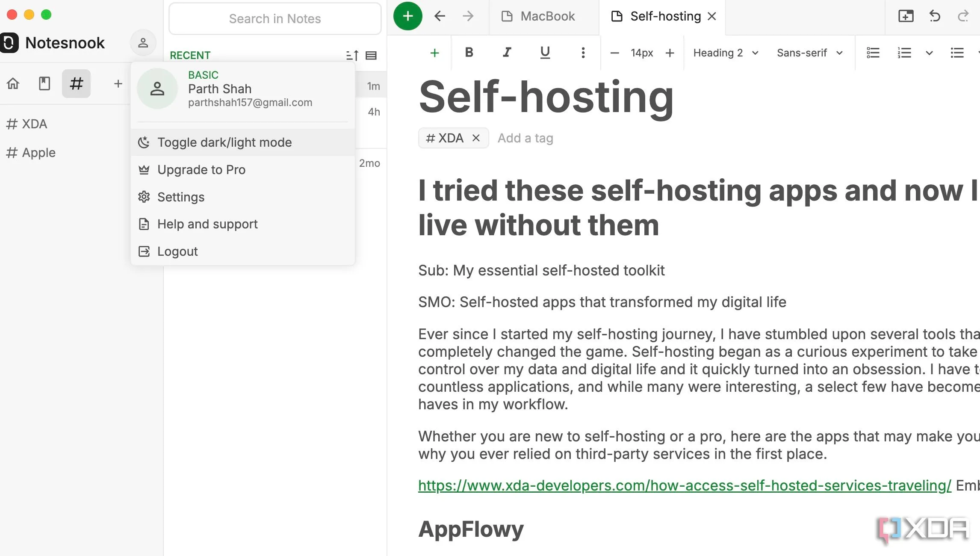Open Heading 2 style dropdown

pyautogui.click(x=726, y=53)
